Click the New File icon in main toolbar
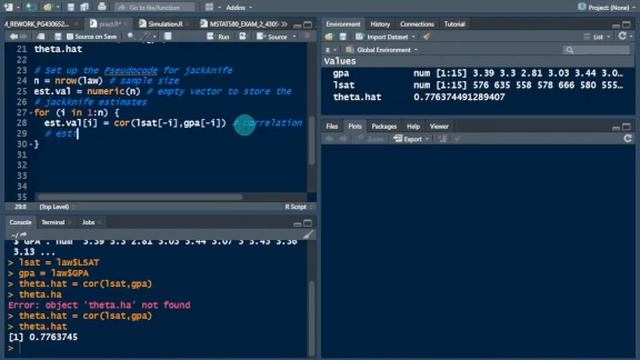 [8, 7]
